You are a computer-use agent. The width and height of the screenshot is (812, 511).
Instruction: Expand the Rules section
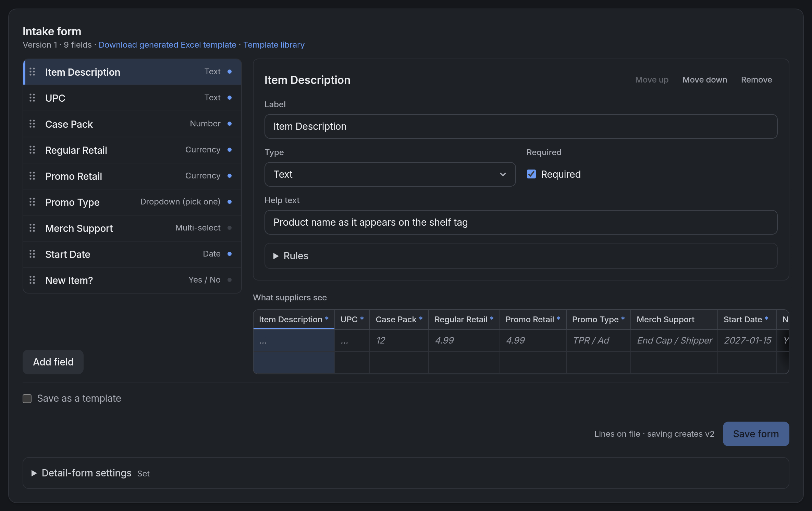[x=521, y=256]
